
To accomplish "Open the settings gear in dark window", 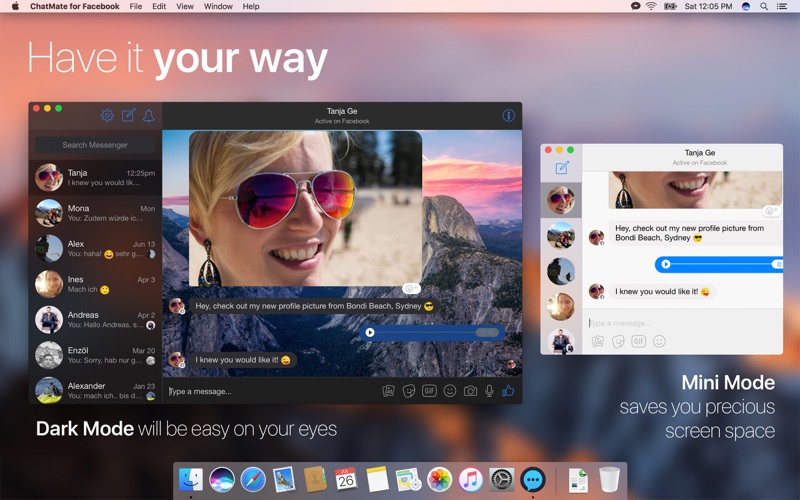I will click(107, 115).
